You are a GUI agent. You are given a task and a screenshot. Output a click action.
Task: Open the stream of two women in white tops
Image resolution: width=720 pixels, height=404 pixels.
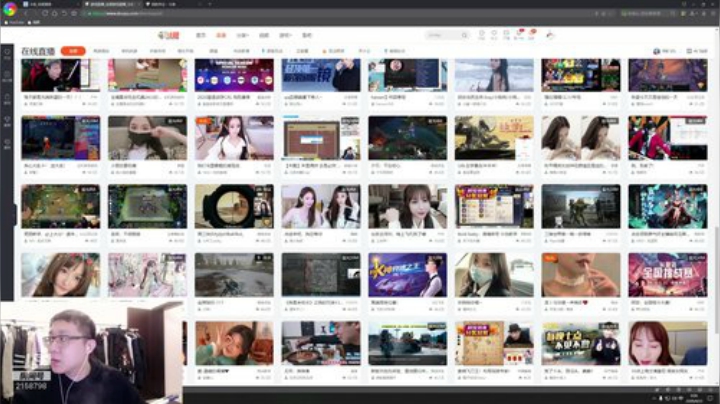click(321, 207)
